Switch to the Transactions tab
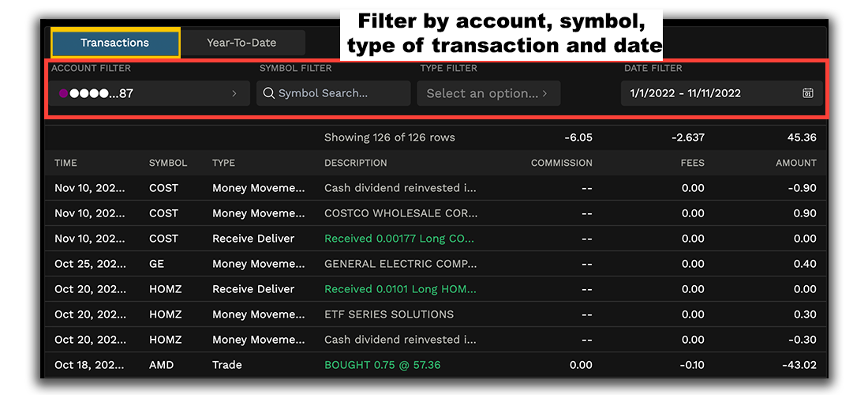The width and height of the screenshot is (868, 395). pyautogui.click(x=115, y=43)
